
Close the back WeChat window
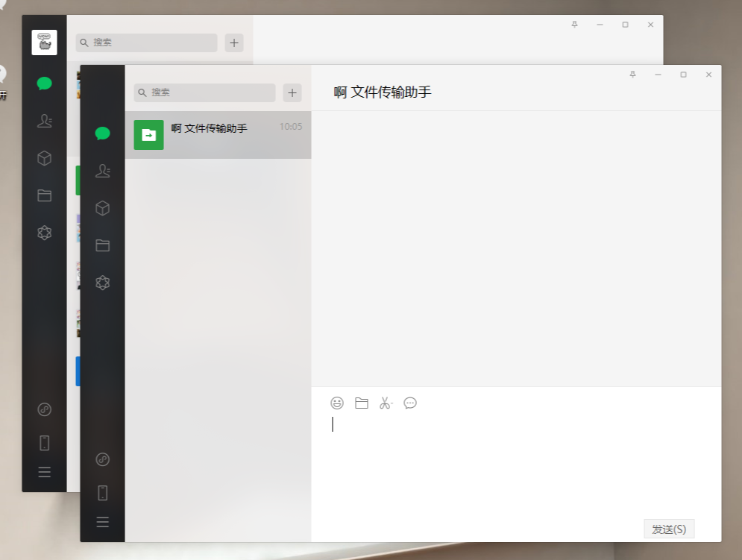[651, 24]
